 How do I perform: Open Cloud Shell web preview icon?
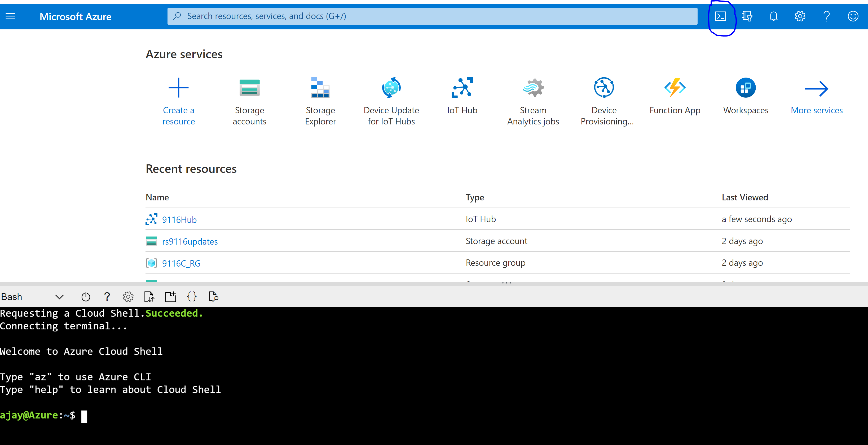pyautogui.click(x=213, y=297)
